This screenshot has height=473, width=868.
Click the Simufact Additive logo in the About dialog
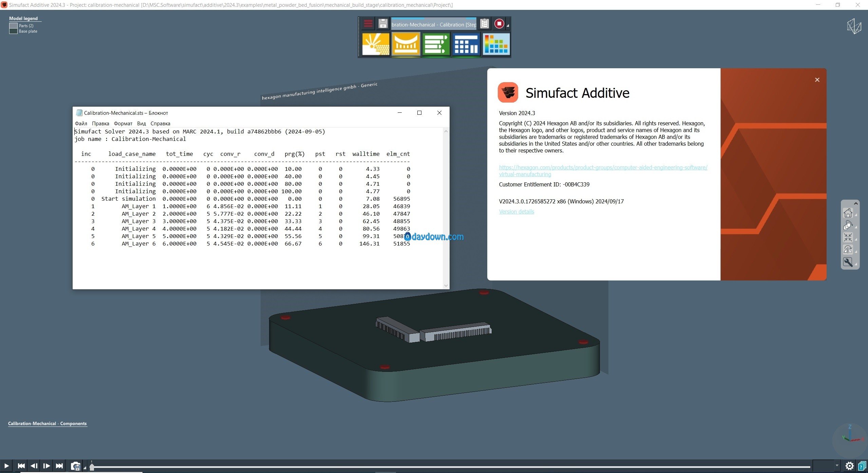508,92
